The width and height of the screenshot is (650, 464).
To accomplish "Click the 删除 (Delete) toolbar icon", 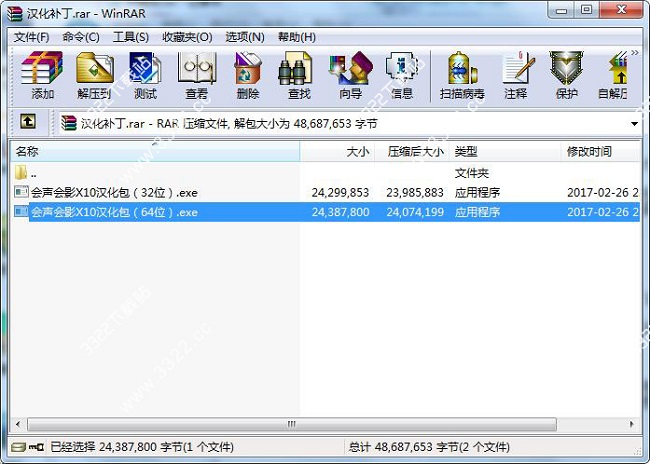I will point(247,75).
